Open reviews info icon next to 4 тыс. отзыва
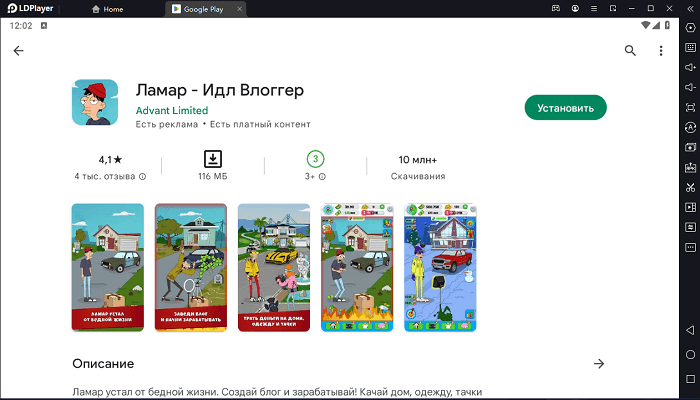 142,177
